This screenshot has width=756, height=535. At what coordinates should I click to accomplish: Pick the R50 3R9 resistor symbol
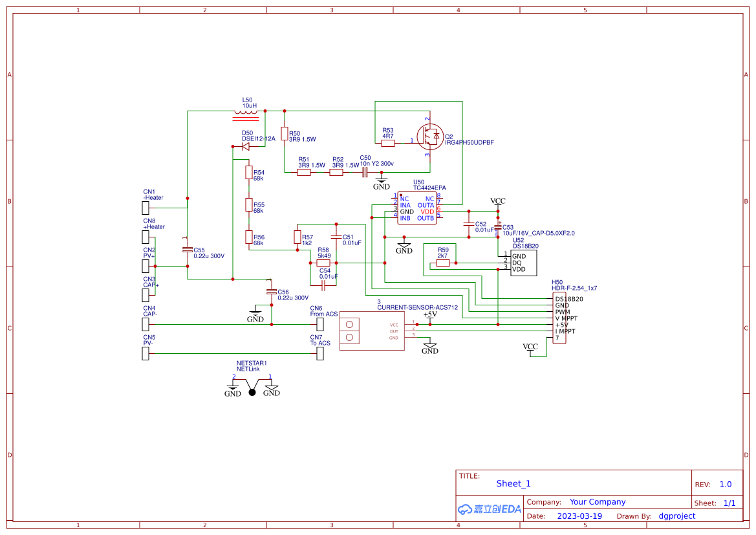(x=285, y=134)
